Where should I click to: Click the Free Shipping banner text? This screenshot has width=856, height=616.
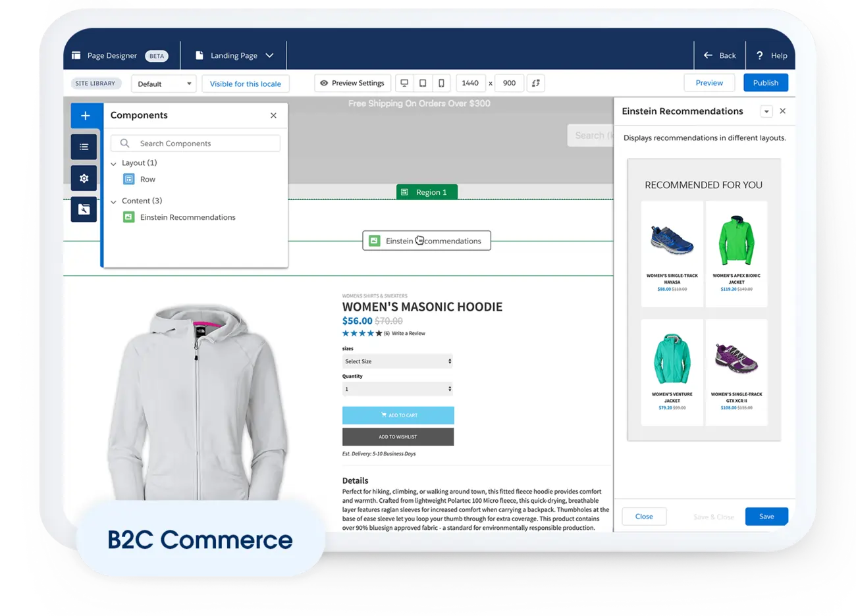pyautogui.click(x=419, y=103)
